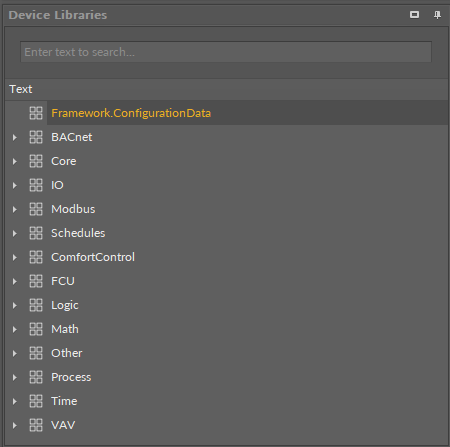Expand the BACnet library node
This screenshot has height=447, width=450.
tap(15, 137)
